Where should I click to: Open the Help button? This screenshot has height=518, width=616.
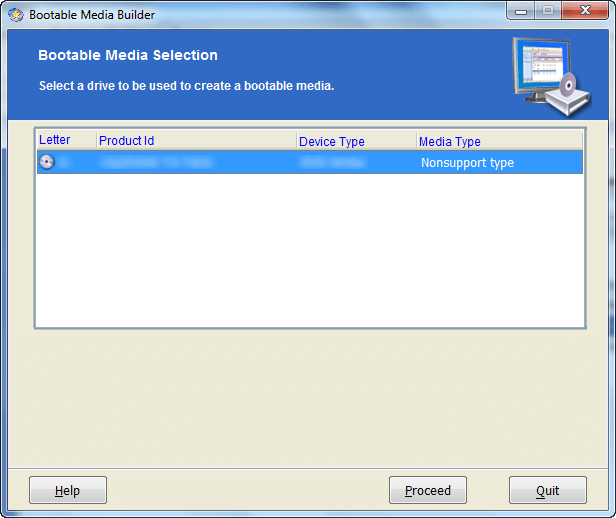[68, 490]
